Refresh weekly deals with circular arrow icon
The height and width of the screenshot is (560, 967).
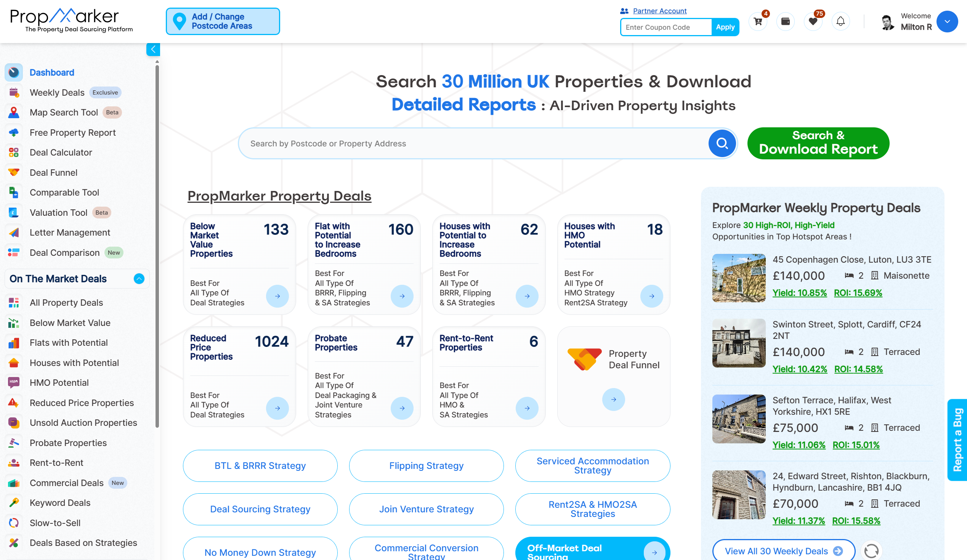coord(871,551)
